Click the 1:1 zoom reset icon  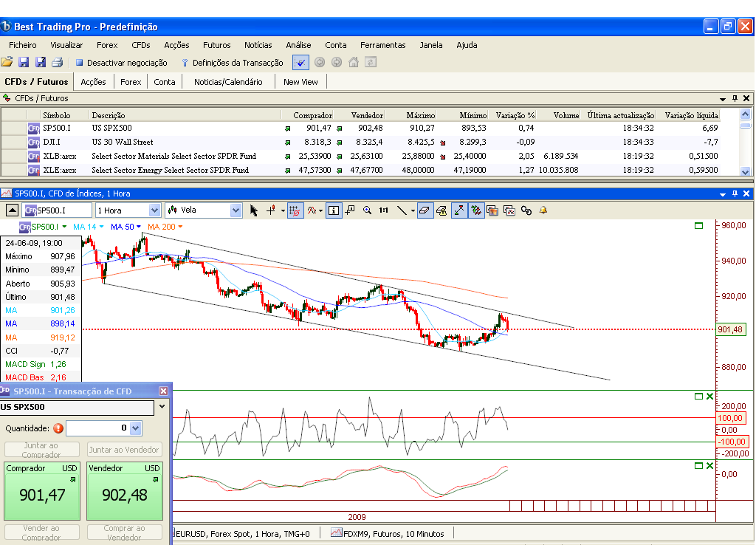pyautogui.click(x=383, y=210)
